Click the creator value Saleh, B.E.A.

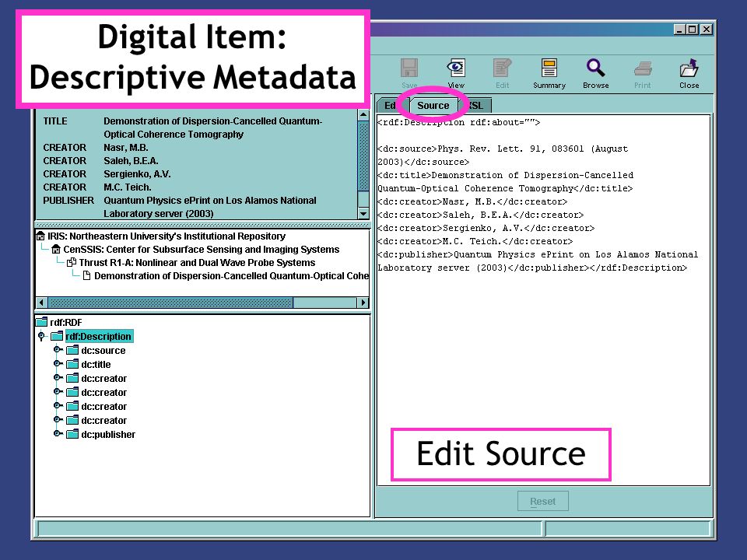click(x=131, y=161)
